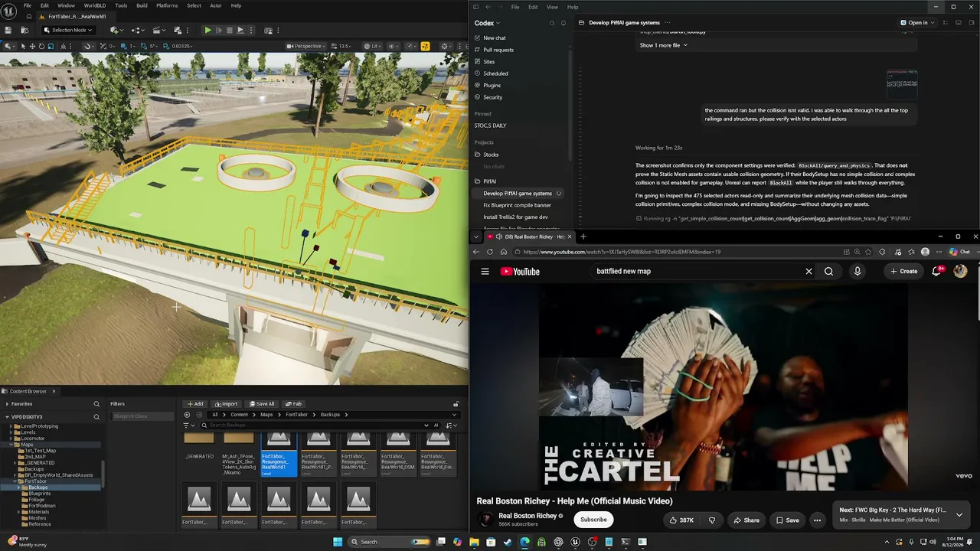The image size is (980, 551).
Task: Select the FortTabor_Resurgence_RealWorld1 level asset
Action: pos(279,454)
